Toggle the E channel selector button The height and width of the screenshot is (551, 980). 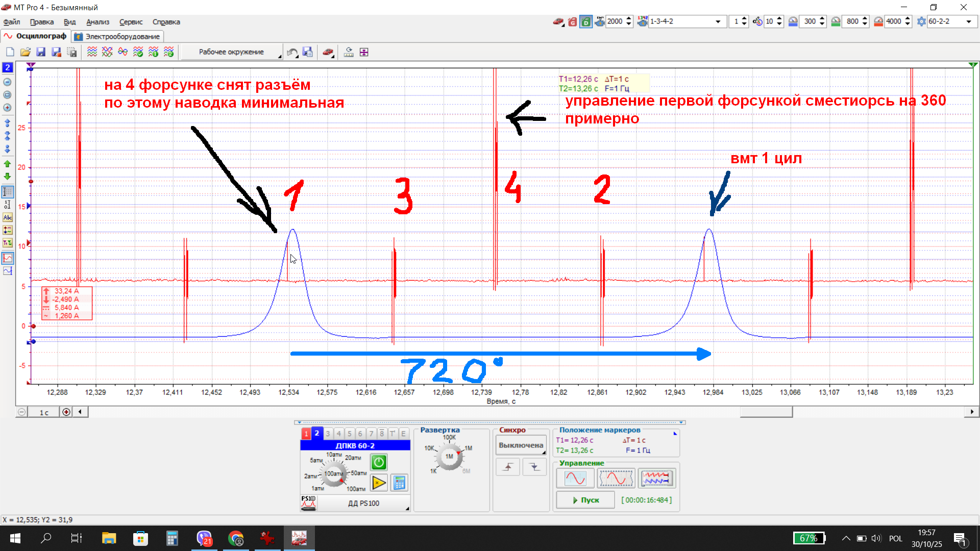tap(403, 434)
